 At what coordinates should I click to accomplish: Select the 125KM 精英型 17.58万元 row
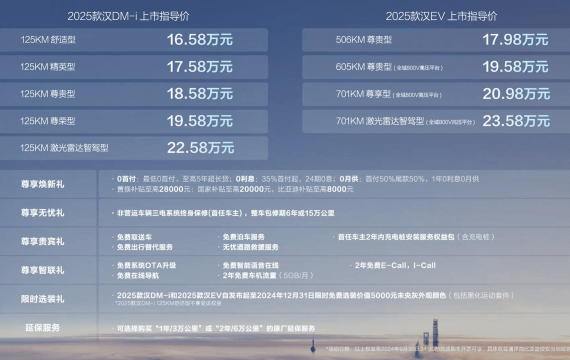[134, 67]
